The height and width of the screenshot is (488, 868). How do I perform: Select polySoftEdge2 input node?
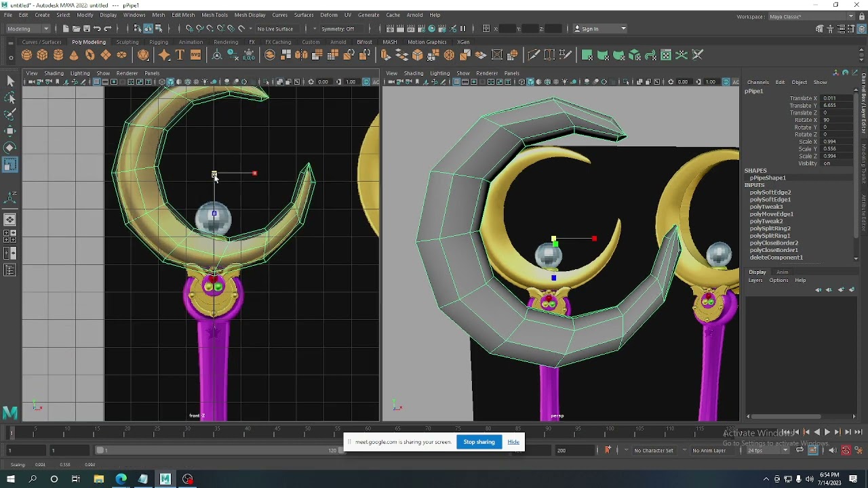click(x=770, y=192)
